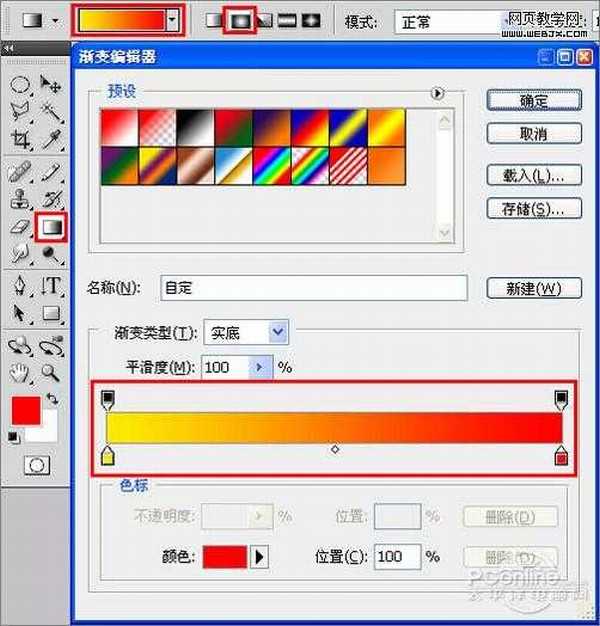
Task: Click presets list scroll down arrow
Action: click(x=444, y=233)
